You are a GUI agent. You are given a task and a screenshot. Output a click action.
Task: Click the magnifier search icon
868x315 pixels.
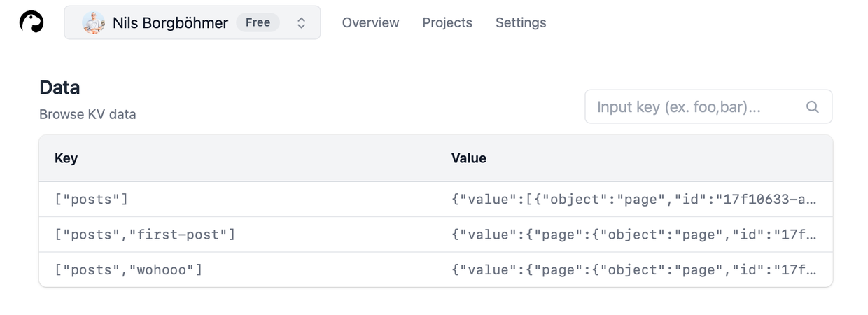(x=813, y=107)
